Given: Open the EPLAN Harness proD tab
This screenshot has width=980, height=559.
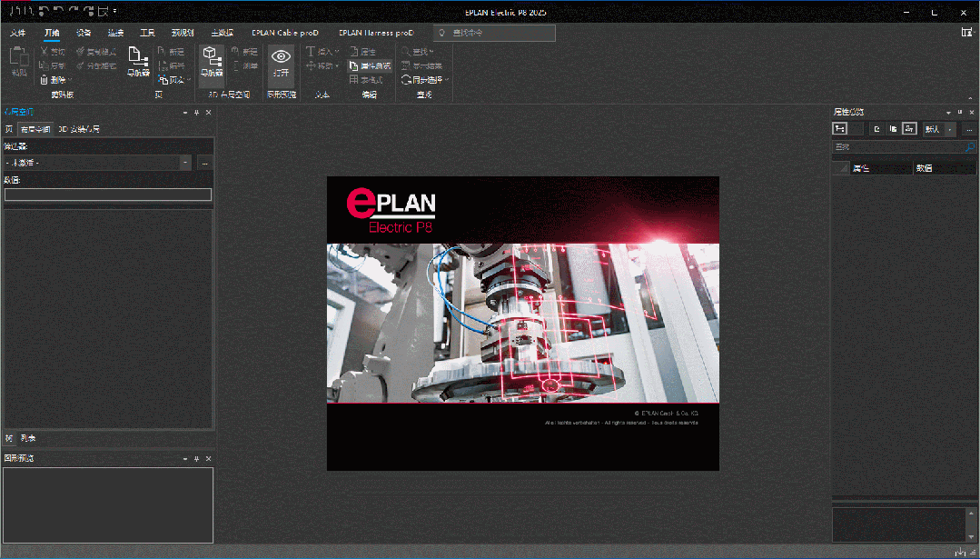Looking at the screenshot, I should pos(376,33).
